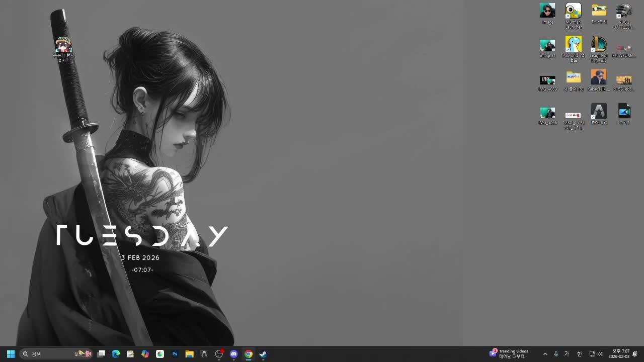This screenshot has height=362, width=644.
Task: Open Task View on the taskbar
Action: (x=101, y=354)
